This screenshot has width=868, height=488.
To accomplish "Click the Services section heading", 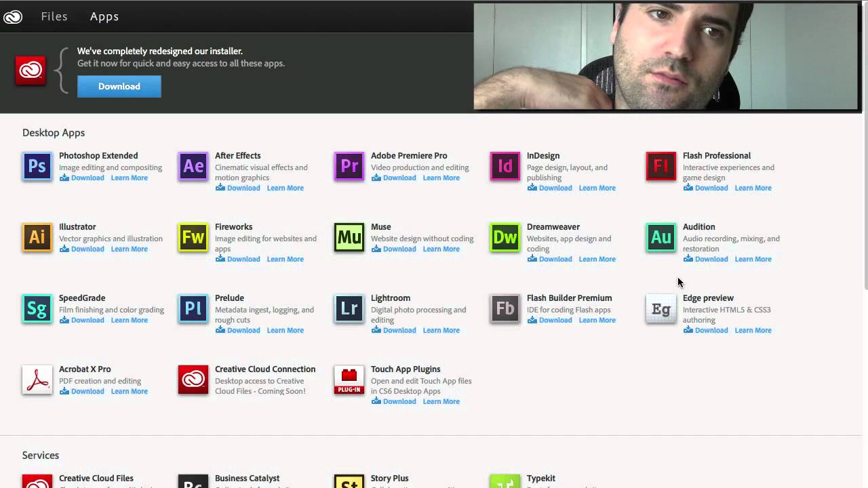I will coord(41,455).
